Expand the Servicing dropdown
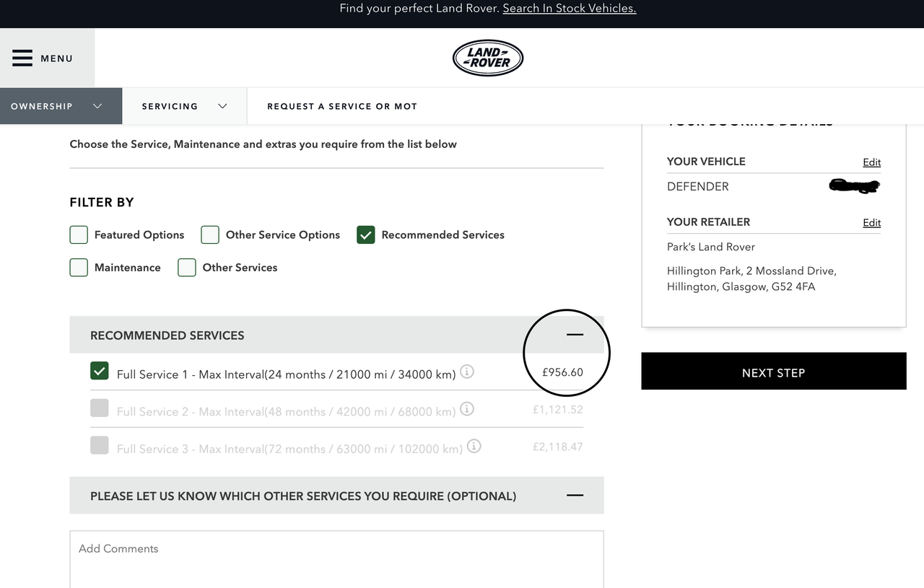Viewport: 924px width, 588px height. tap(185, 106)
